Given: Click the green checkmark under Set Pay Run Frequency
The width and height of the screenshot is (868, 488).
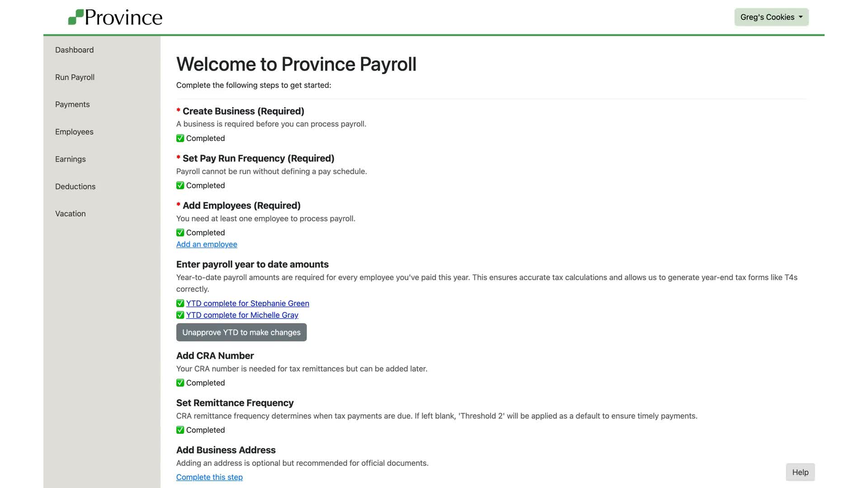Looking at the screenshot, I should 180,185.
